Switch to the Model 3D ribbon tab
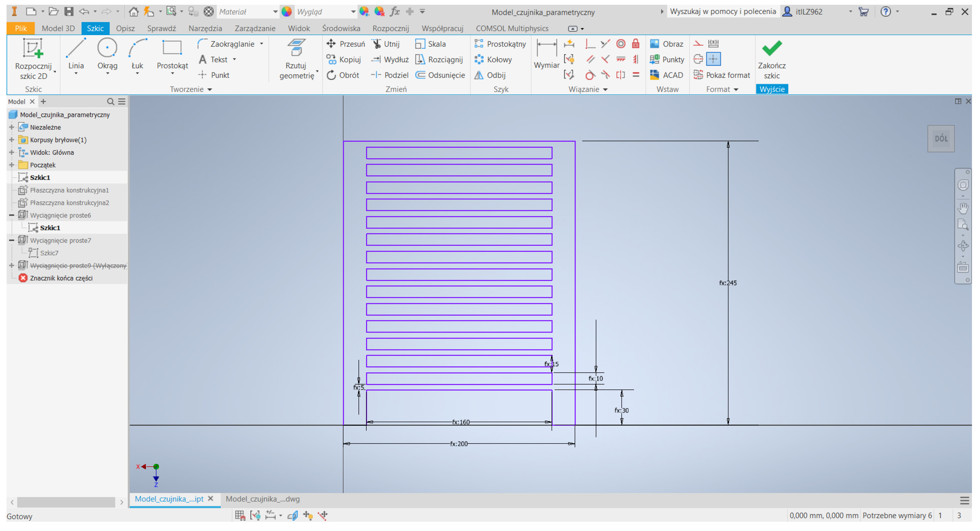This screenshot has height=531, width=980. coord(58,28)
